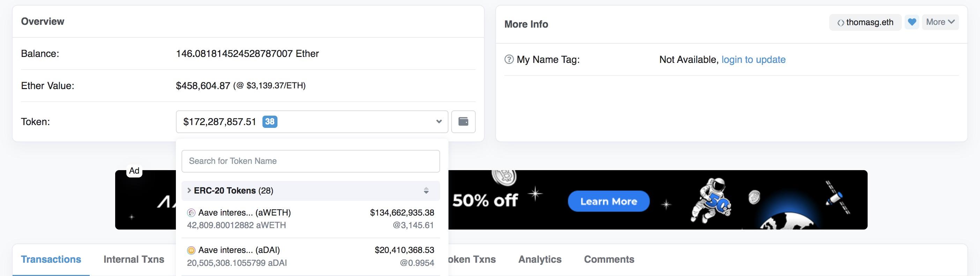Image resolution: width=980 pixels, height=276 pixels.
Task: Click the login to update link
Action: [x=753, y=59]
